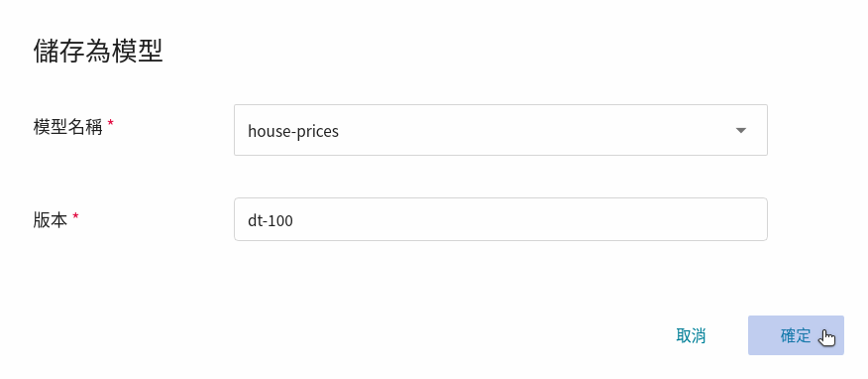Click the 儲存為模型 dialog title
Viewport: 868px width, 379px height.
coord(98,51)
